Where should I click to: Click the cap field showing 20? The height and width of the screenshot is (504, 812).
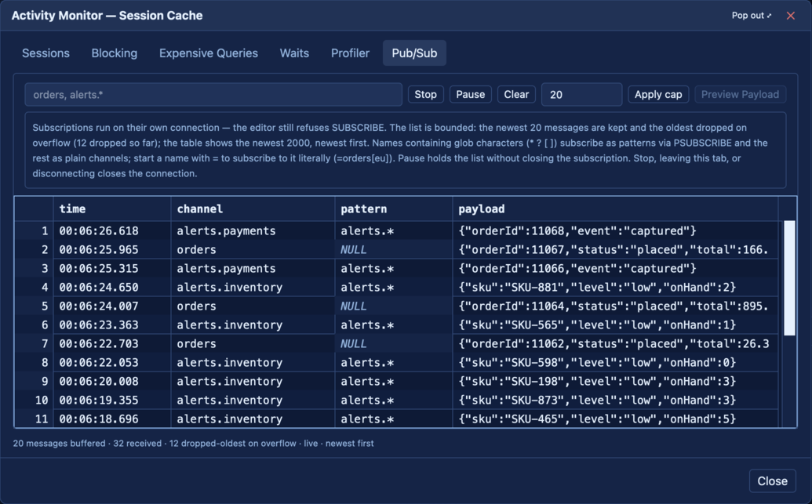581,95
